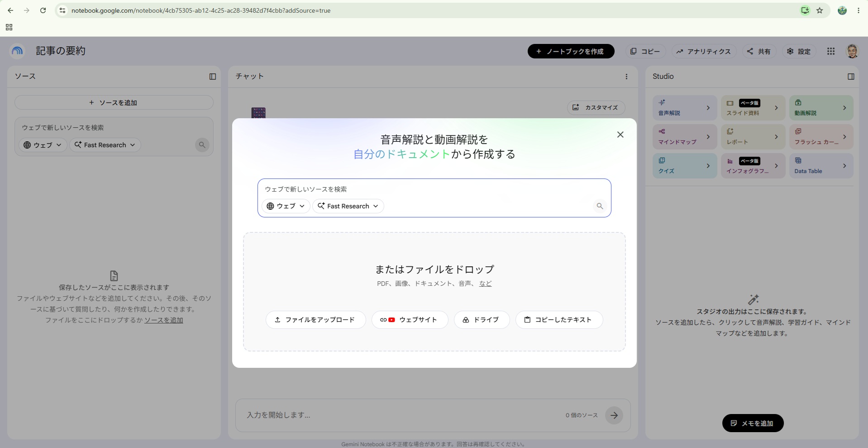Click the NotebookLM logo icon
The height and width of the screenshot is (448, 868).
[17, 51]
